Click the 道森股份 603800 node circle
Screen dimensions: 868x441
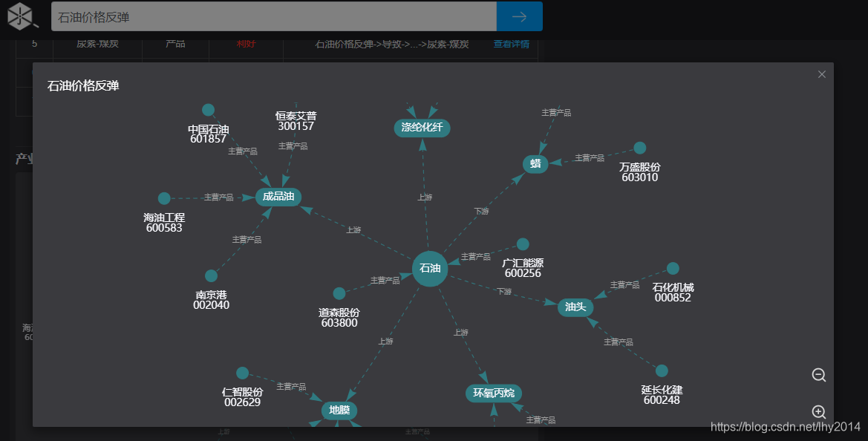click(x=339, y=293)
